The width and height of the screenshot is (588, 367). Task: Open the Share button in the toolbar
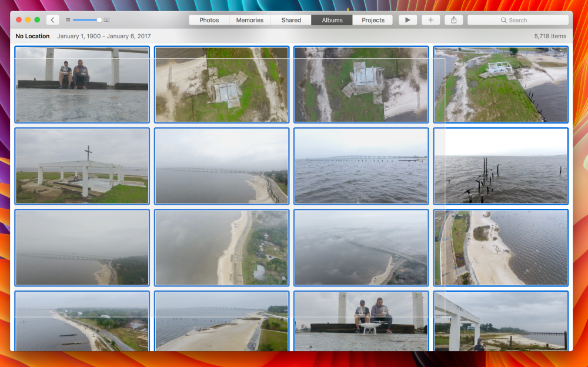coord(453,20)
